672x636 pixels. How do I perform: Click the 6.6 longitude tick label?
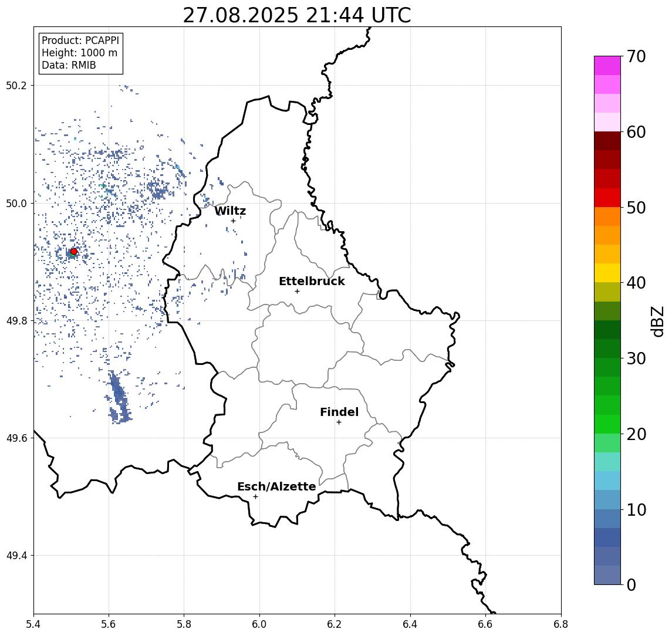(485, 624)
